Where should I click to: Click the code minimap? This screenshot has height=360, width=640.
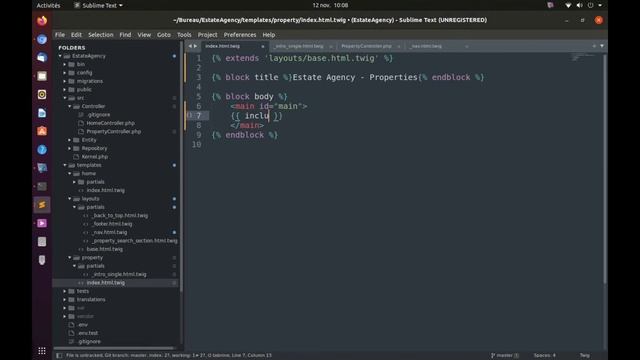pyautogui.click(x=583, y=58)
